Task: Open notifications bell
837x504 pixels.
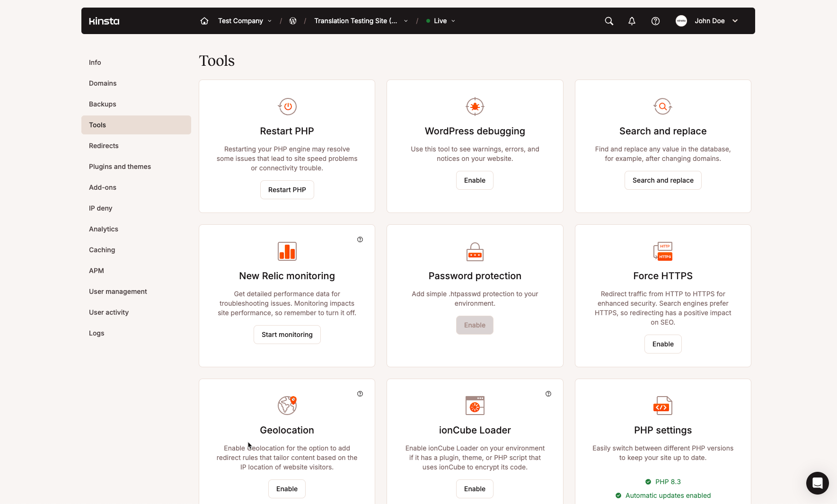Action: (632, 21)
